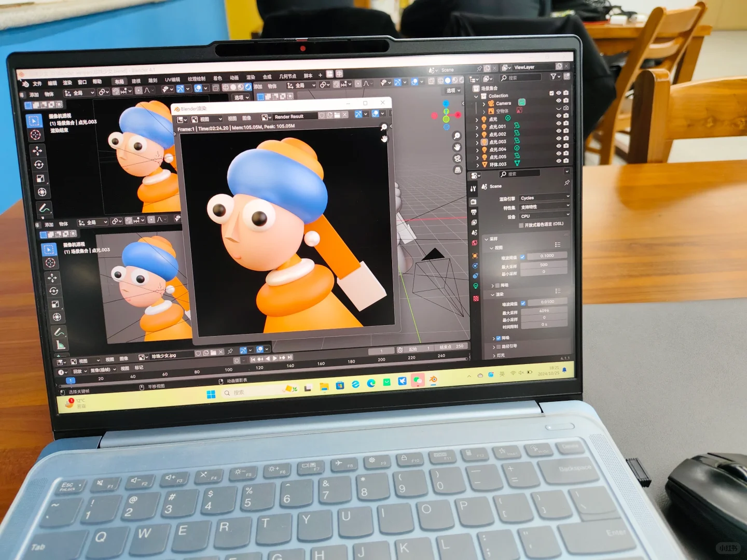Hide the Camera object in outliner
The width and height of the screenshot is (747, 560).
pos(559,101)
